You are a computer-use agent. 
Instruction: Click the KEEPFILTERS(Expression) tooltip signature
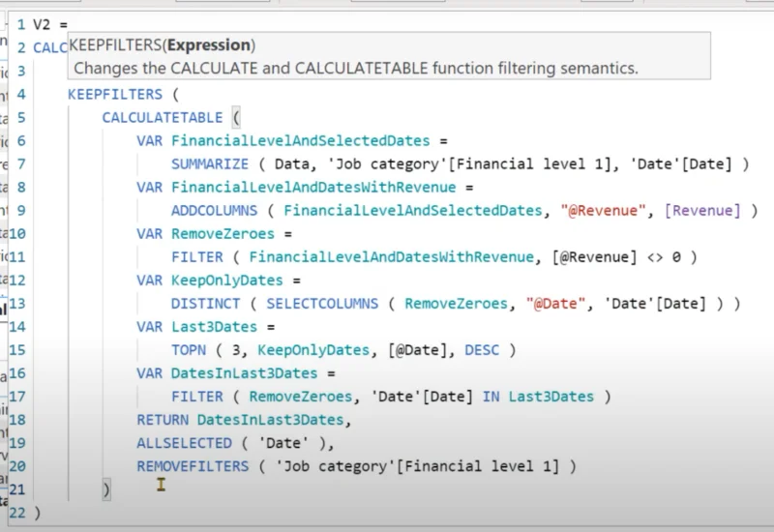click(162, 44)
